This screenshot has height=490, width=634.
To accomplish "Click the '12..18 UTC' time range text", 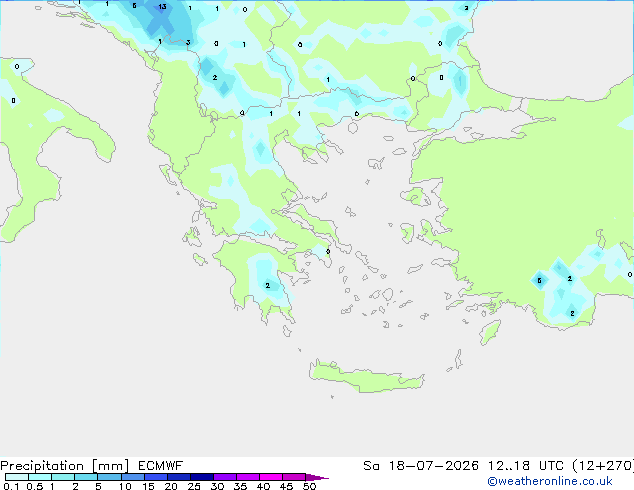I will (525, 466).
